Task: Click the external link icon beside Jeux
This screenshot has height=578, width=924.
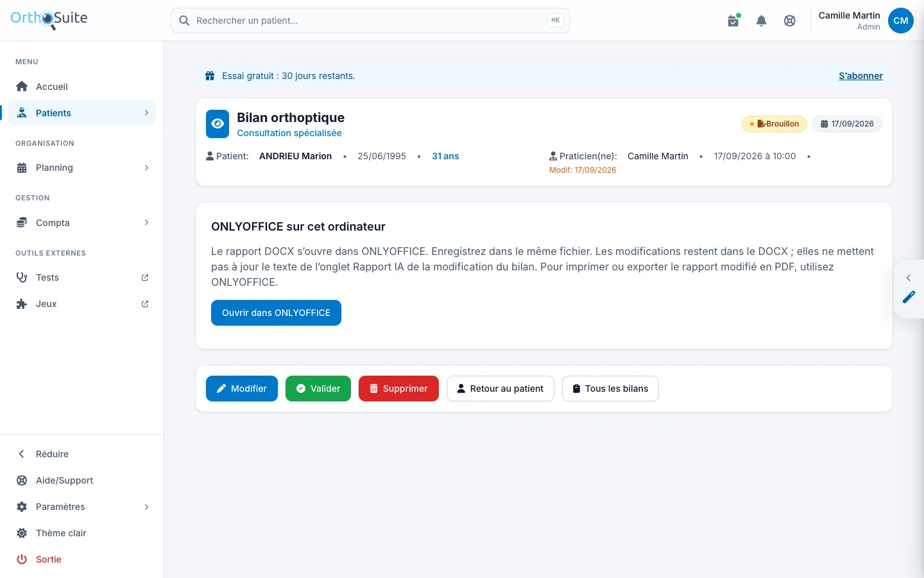Action: (145, 304)
